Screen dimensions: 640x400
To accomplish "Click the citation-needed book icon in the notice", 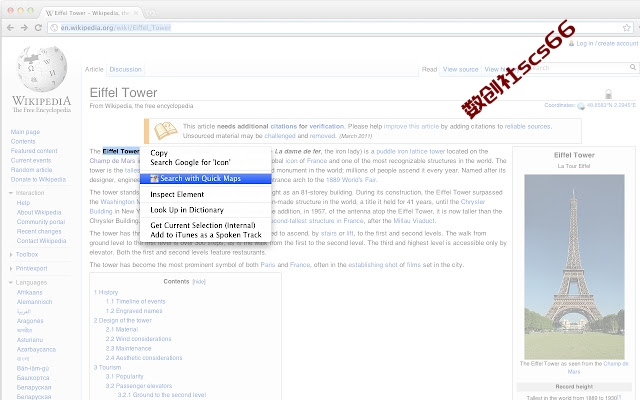I will 165,131.
